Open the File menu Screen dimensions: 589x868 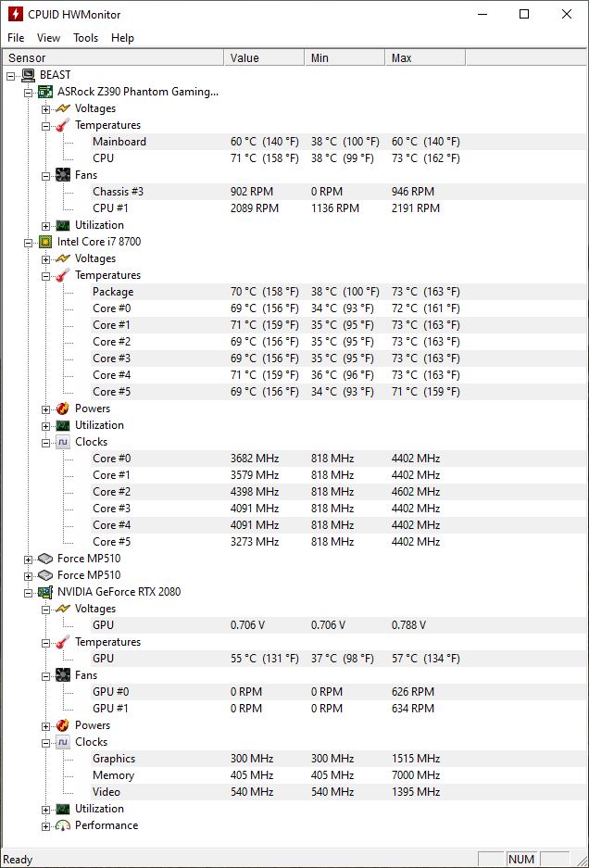pos(16,38)
